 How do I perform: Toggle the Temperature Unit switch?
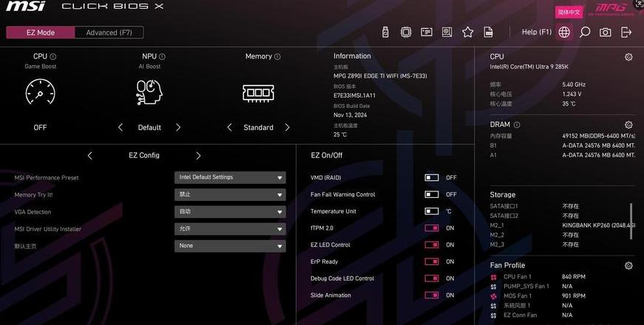click(432, 211)
